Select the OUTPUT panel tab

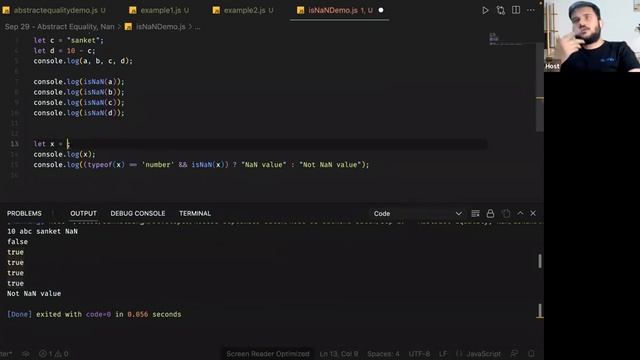83,213
